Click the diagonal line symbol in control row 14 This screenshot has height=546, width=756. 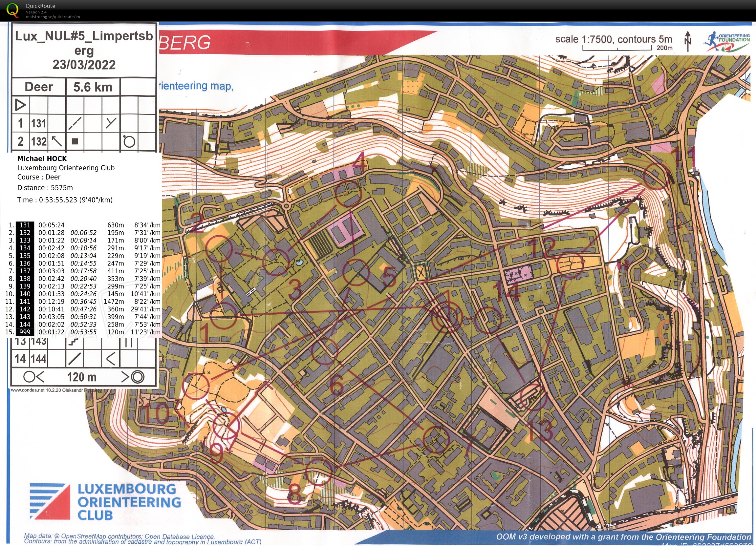[74, 359]
